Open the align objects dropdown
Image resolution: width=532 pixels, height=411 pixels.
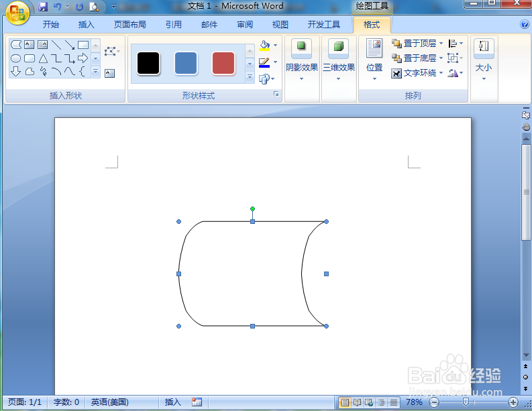coord(456,44)
